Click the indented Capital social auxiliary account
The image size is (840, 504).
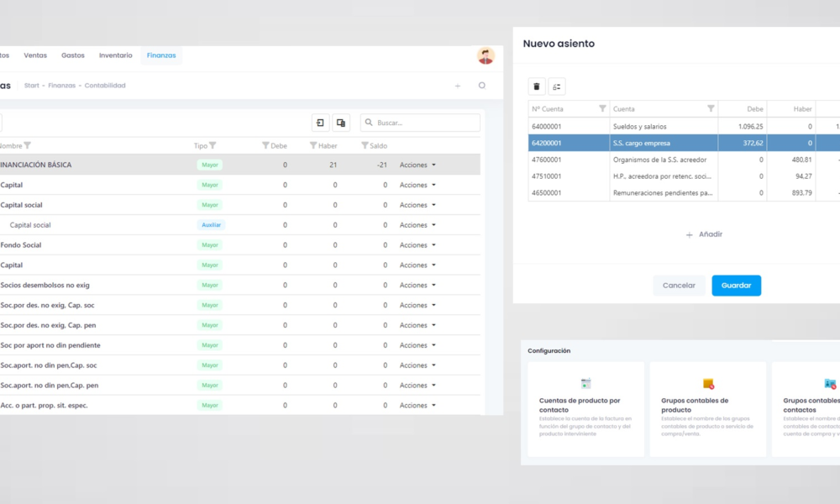coord(30,225)
